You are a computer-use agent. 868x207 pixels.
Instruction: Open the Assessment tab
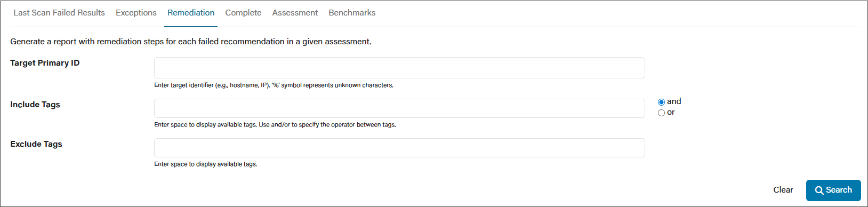[295, 13]
